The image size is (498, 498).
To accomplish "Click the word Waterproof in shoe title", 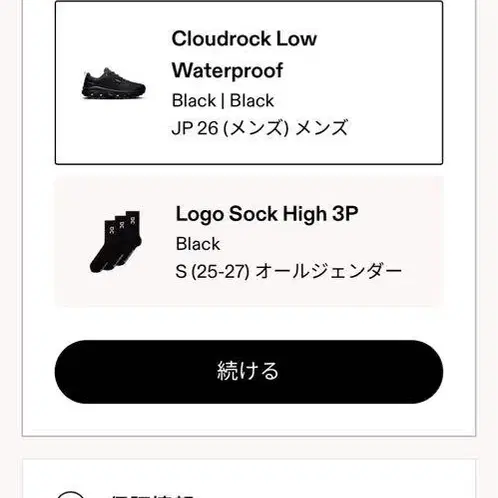I will tap(227, 71).
